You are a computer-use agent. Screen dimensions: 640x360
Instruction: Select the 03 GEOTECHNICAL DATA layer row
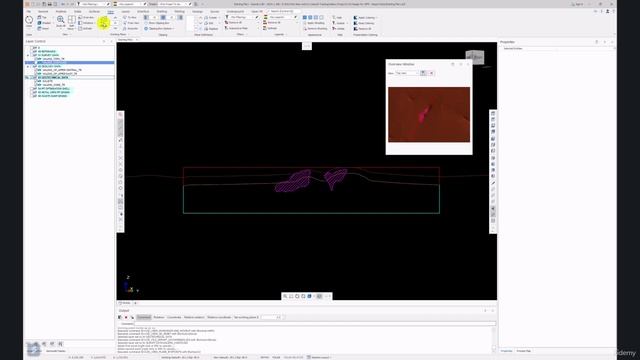pos(69,78)
